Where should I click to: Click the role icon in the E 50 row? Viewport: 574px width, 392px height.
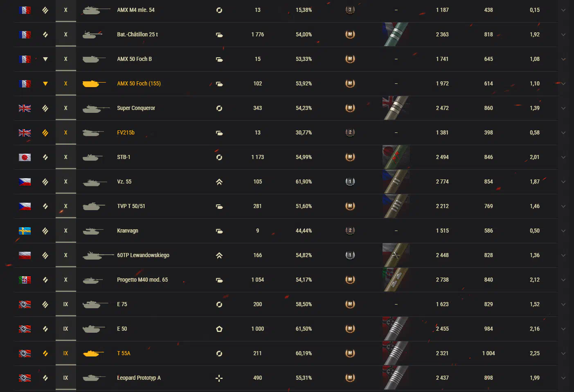pos(219,329)
